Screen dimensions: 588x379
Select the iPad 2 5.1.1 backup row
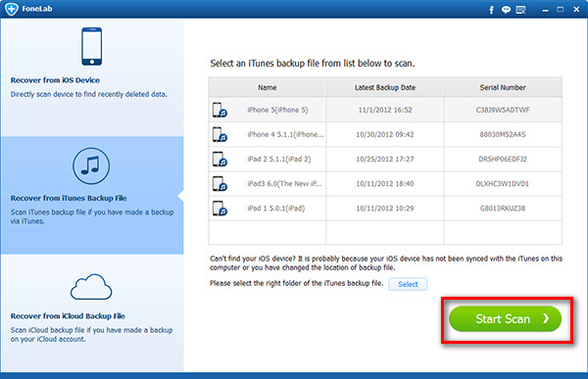pyautogui.click(x=385, y=159)
